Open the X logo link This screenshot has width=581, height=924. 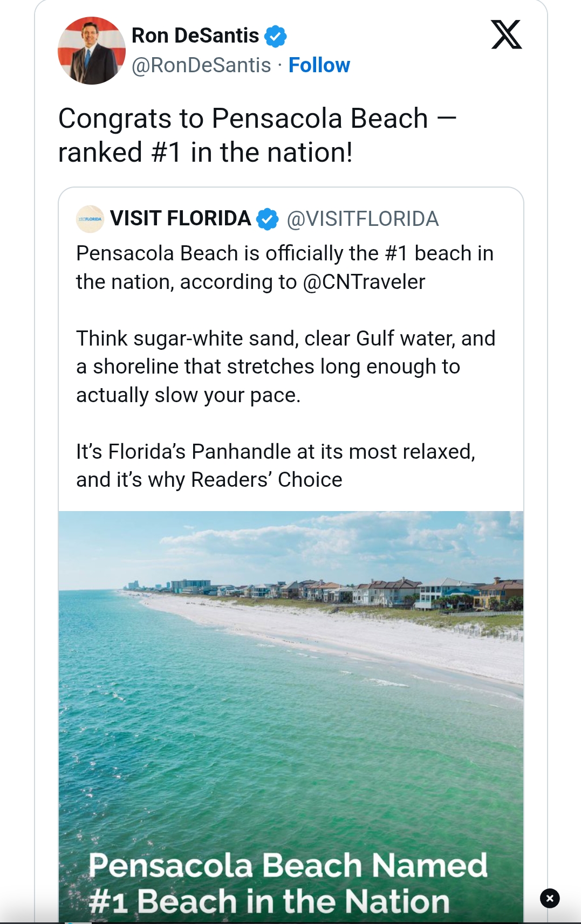(506, 35)
